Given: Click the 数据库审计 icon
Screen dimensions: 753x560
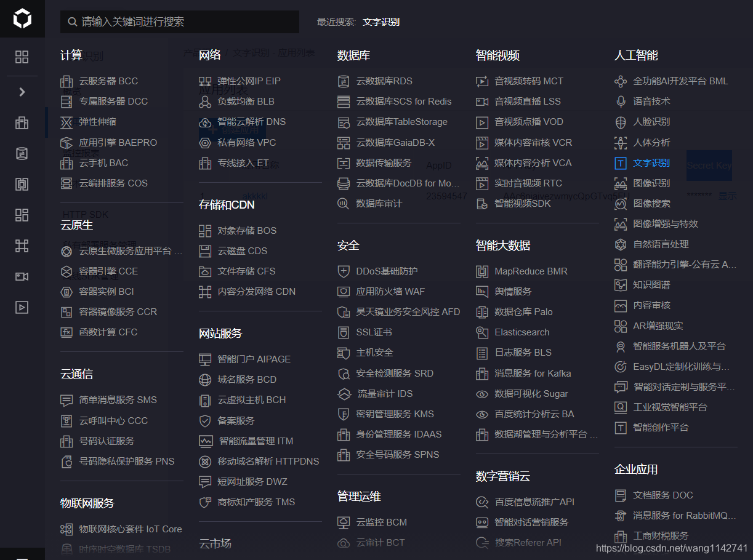Looking at the screenshot, I should 344,204.
